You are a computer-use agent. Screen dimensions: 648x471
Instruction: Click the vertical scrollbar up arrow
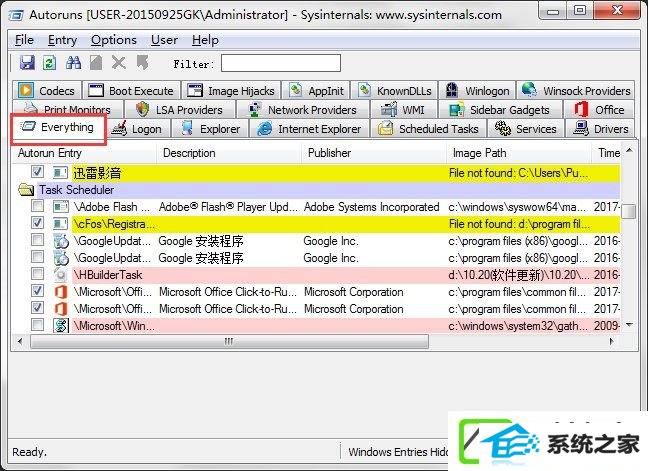[629, 150]
